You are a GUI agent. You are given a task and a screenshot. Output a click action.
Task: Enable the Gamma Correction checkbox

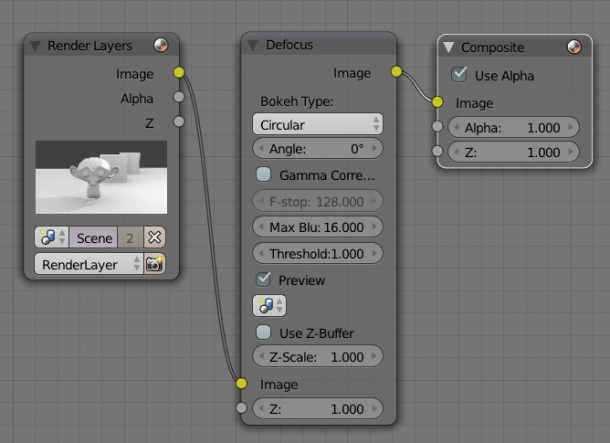pos(264,175)
